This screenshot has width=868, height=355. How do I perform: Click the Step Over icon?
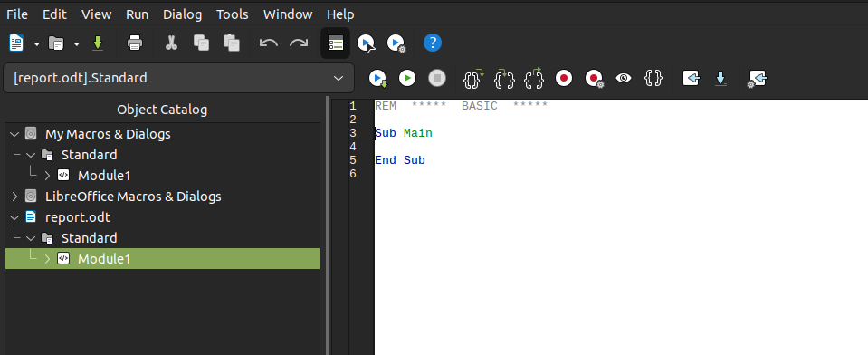(x=473, y=79)
